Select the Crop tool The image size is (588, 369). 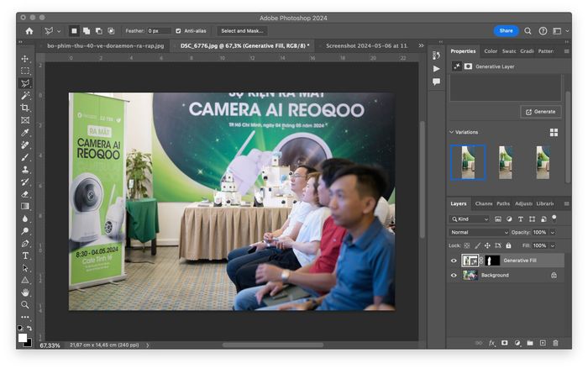25,108
